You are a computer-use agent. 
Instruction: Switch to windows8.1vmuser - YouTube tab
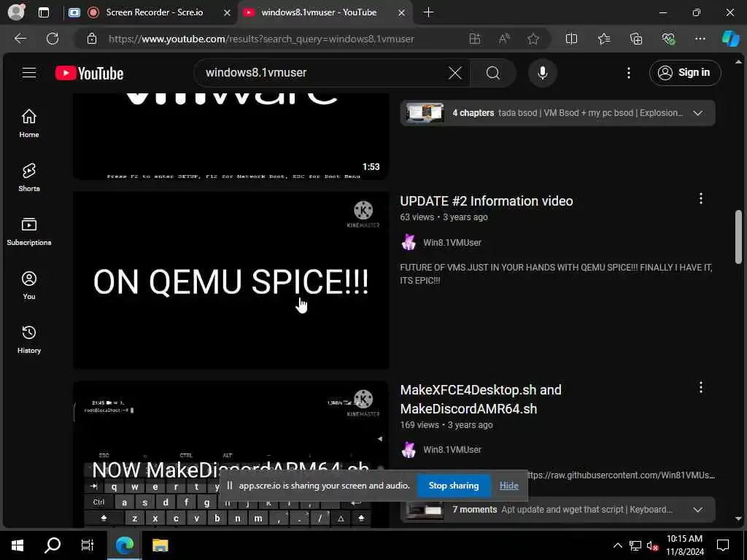pos(319,12)
